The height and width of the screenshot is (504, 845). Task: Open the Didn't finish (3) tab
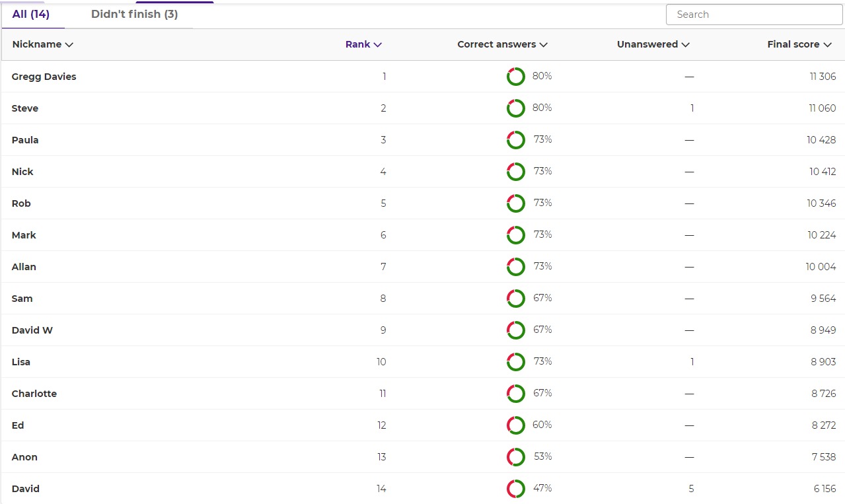point(134,15)
